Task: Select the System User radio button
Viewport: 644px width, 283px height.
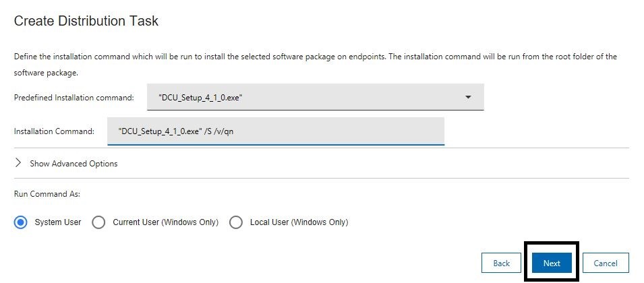Action: point(21,222)
